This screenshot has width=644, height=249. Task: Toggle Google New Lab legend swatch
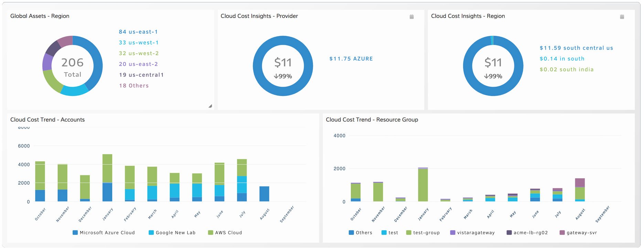click(151, 232)
